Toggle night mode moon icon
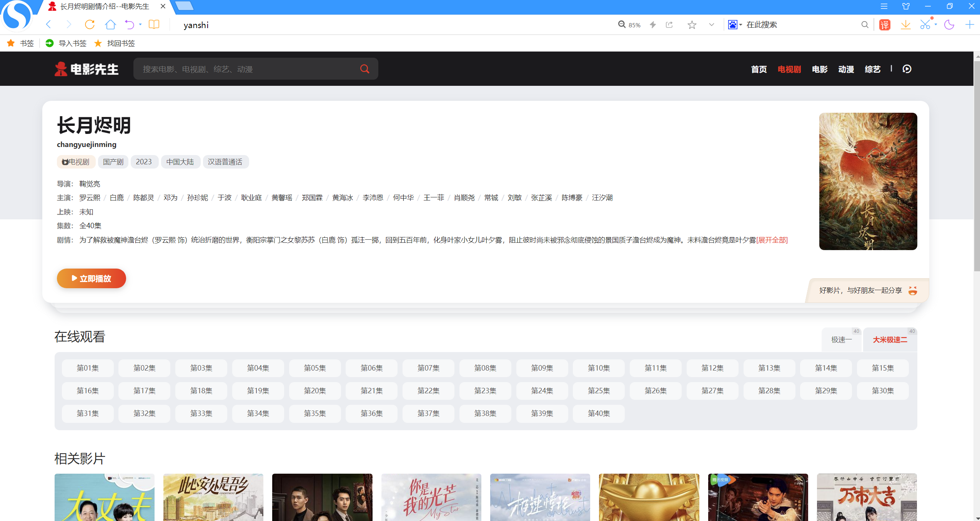The image size is (980, 521). (949, 25)
